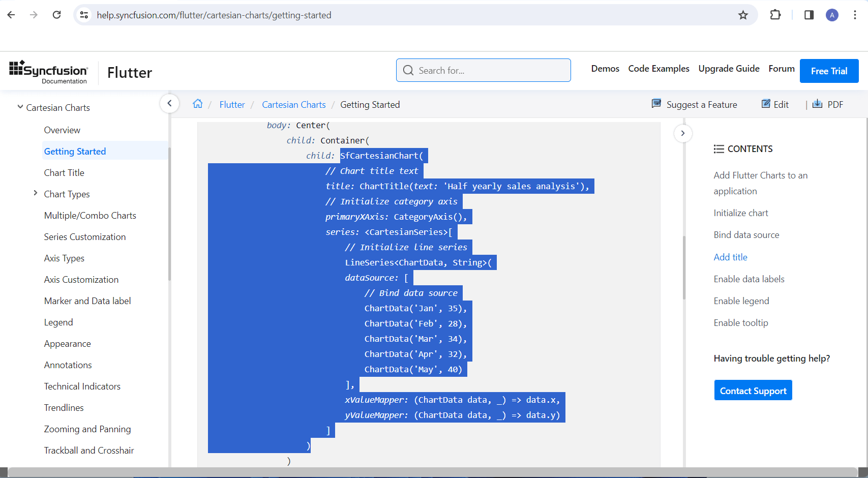Open the Chrome three-dot menu
This screenshot has height=478, width=868.
[x=855, y=15]
